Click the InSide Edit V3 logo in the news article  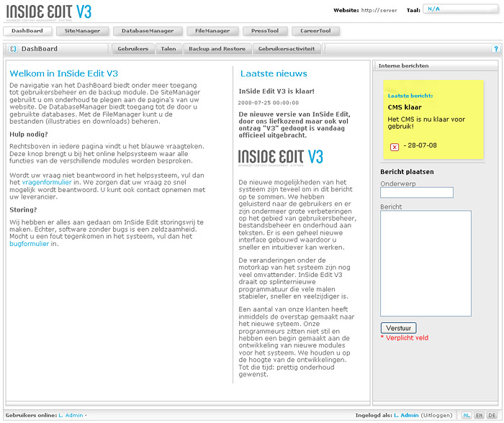point(281,158)
